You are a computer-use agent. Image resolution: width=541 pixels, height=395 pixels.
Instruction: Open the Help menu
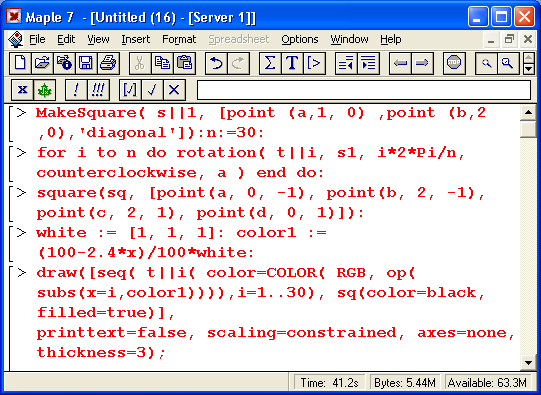(391, 39)
